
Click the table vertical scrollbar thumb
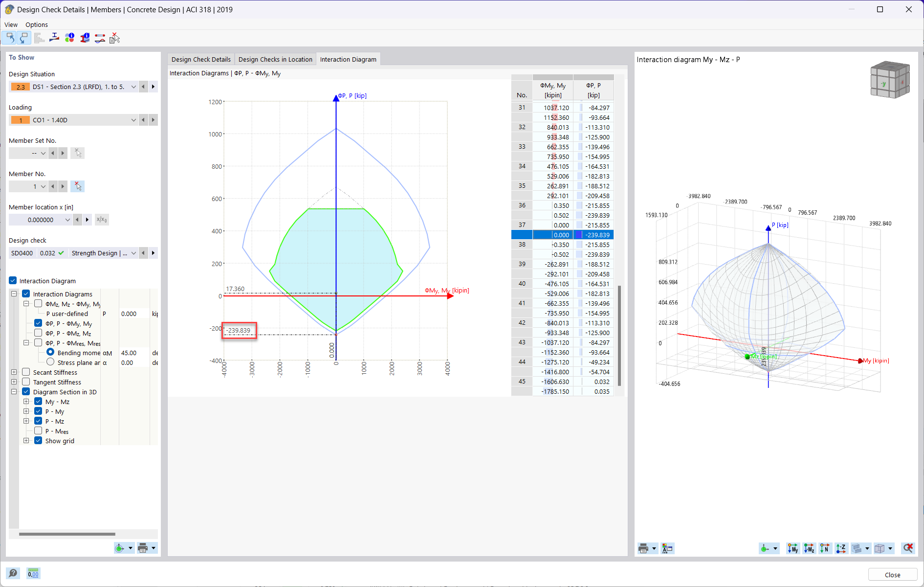(619, 336)
